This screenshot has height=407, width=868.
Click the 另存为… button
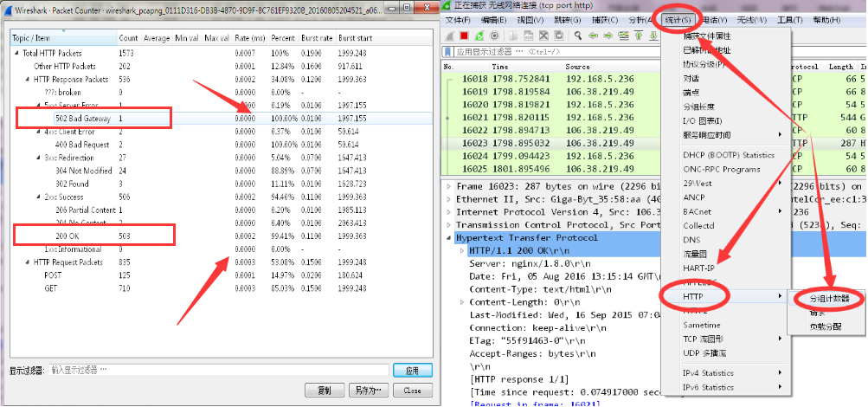point(368,391)
